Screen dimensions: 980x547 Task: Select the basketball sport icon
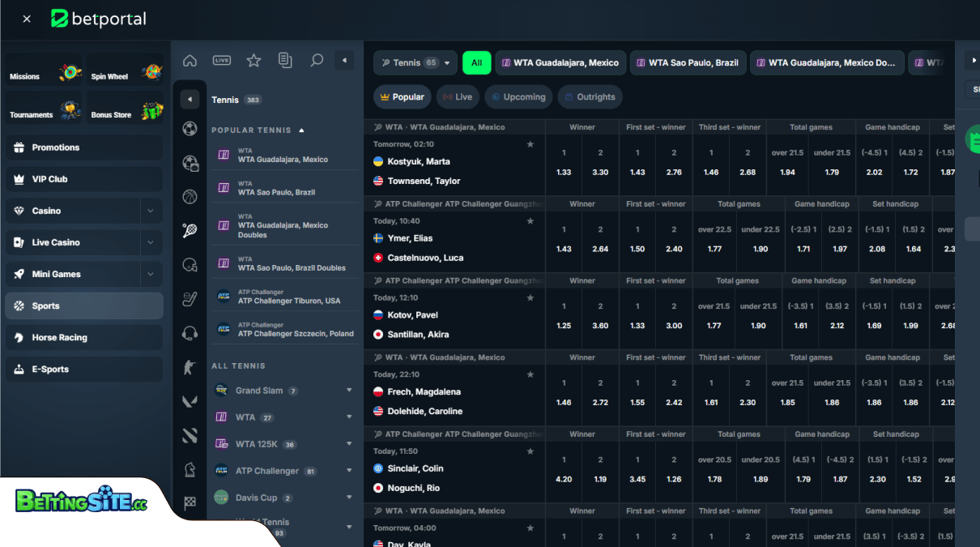190,197
